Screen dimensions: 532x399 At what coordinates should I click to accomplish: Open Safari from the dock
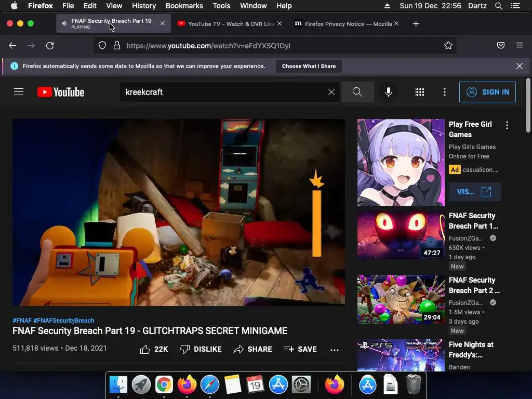[x=210, y=385]
